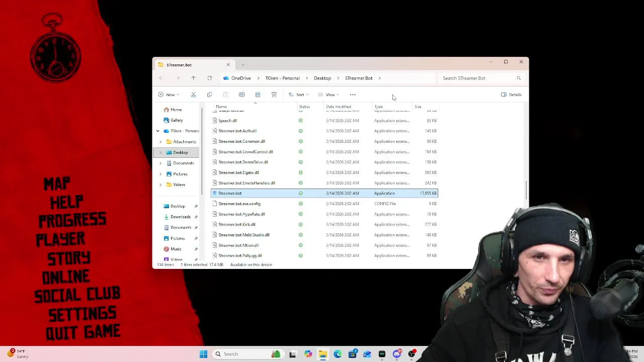Viewport: 644px width, 362px height.
Task: Select Streamer.bot.HypeRate.dll file
Action: click(x=324, y=214)
